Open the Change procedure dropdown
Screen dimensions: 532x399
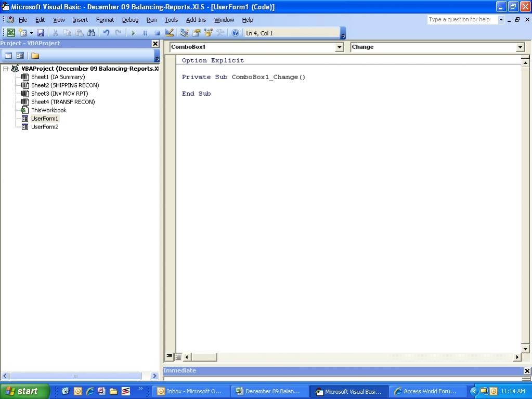(520, 47)
